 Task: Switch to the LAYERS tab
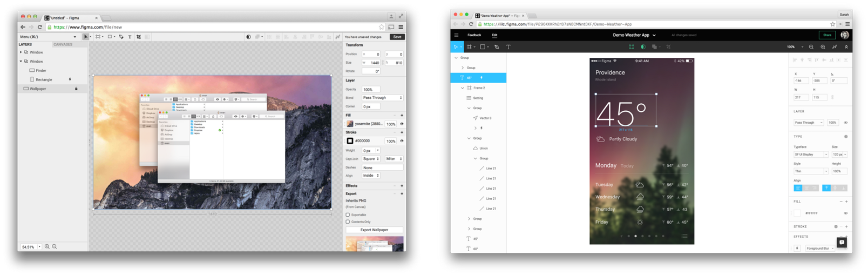pyautogui.click(x=25, y=44)
